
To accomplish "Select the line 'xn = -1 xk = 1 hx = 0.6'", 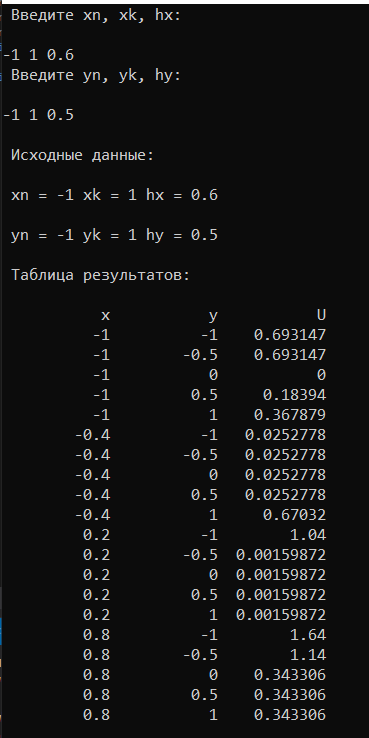I will point(114,195).
